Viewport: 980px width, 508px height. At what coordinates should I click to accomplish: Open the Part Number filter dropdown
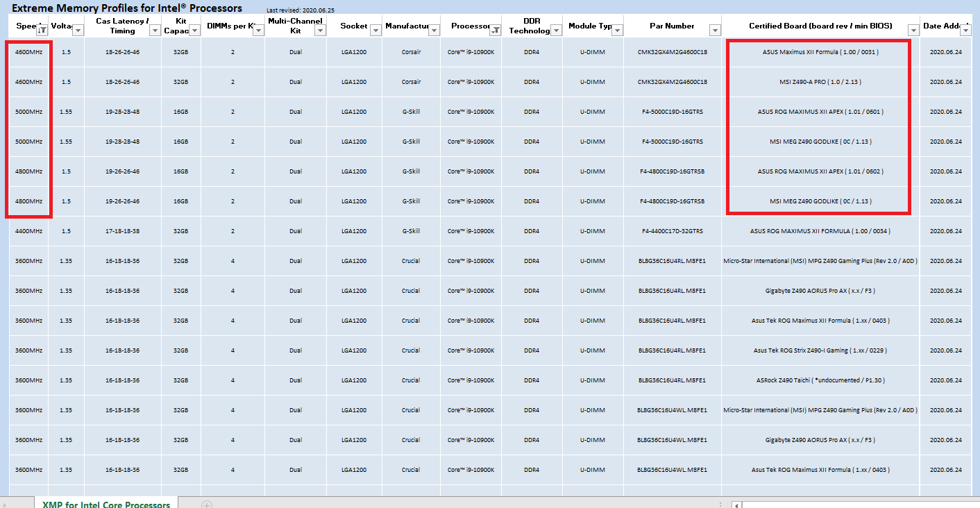coord(716,31)
